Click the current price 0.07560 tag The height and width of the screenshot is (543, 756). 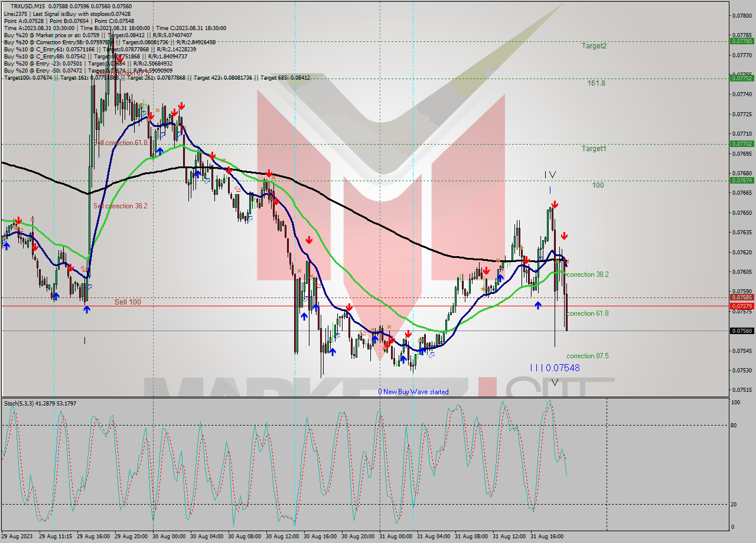tap(742, 331)
